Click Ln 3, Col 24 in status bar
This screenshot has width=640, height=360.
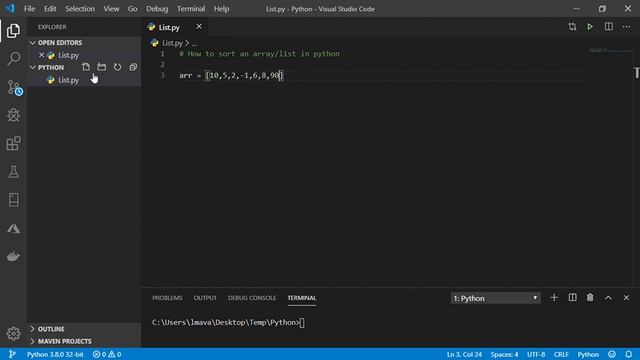coord(464,354)
